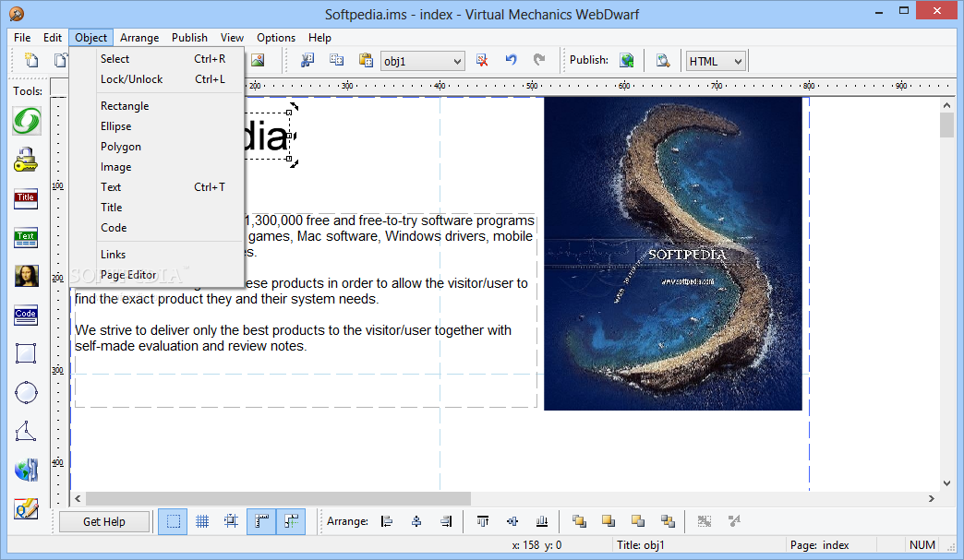This screenshot has width=964, height=560.
Task: Open the Options menu
Action: click(276, 38)
